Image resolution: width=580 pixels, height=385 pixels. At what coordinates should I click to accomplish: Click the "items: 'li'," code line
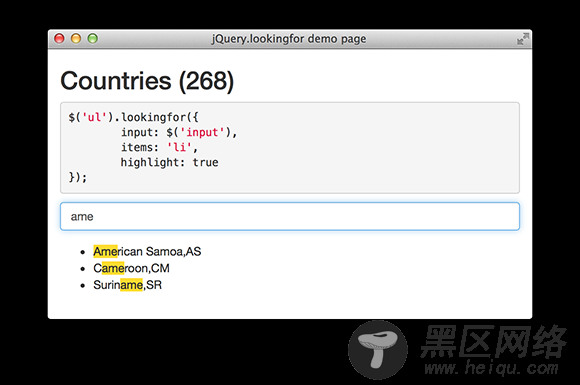(x=159, y=147)
